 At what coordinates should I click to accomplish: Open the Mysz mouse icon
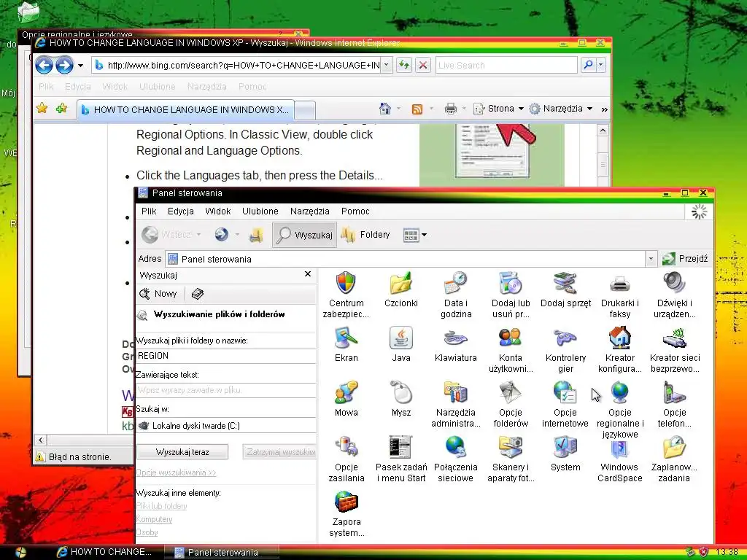(400, 399)
